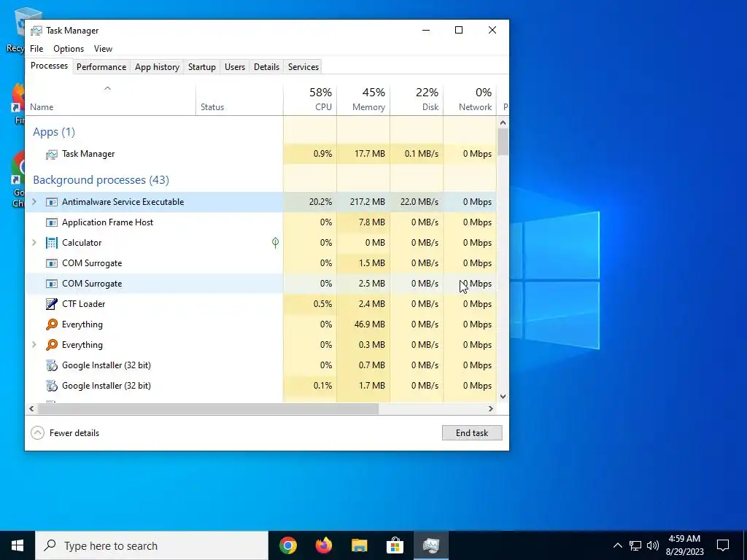Image resolution: width=747 pixels, height=560 pixels.
Task: Expand the Antimalware Service Executable group
Action: (x=34, y=202)
